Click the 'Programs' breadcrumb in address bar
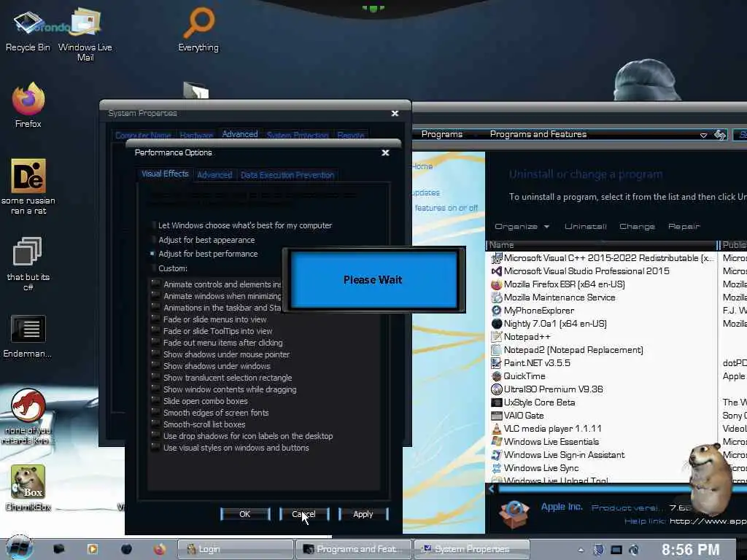Viewport: 747px width, 560px height. tap(441, 134)
